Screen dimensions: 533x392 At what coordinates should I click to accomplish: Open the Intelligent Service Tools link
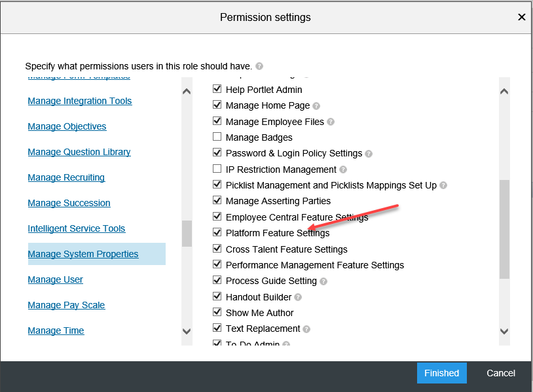pyautogui.click(x=77, y=228)
